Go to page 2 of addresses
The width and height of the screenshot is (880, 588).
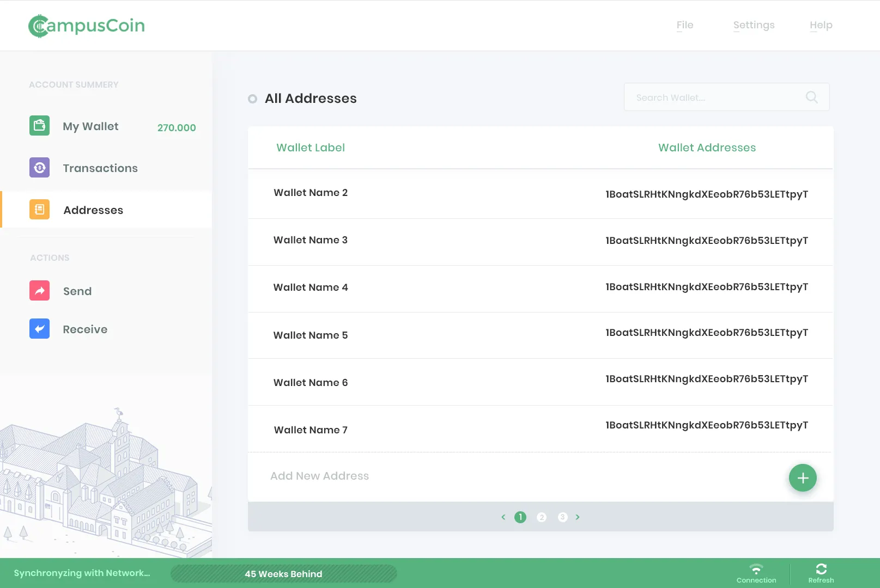[541, 517]
